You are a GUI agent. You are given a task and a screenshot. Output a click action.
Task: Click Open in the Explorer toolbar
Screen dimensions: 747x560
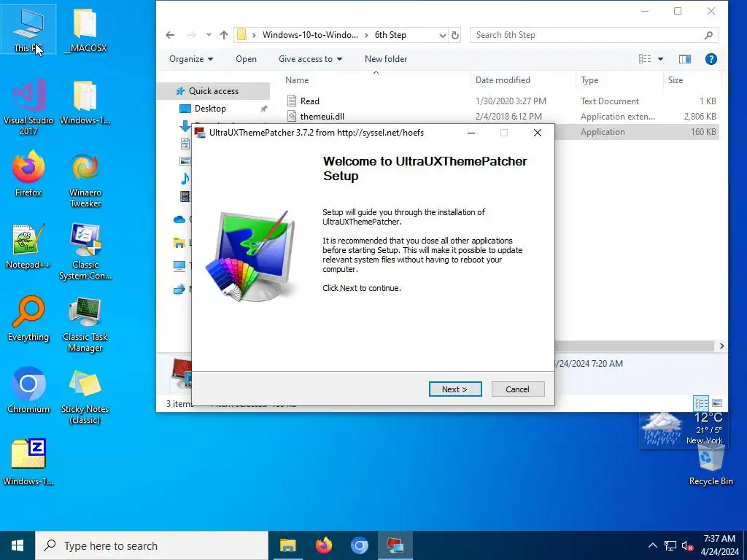click(x=246, y=59)
